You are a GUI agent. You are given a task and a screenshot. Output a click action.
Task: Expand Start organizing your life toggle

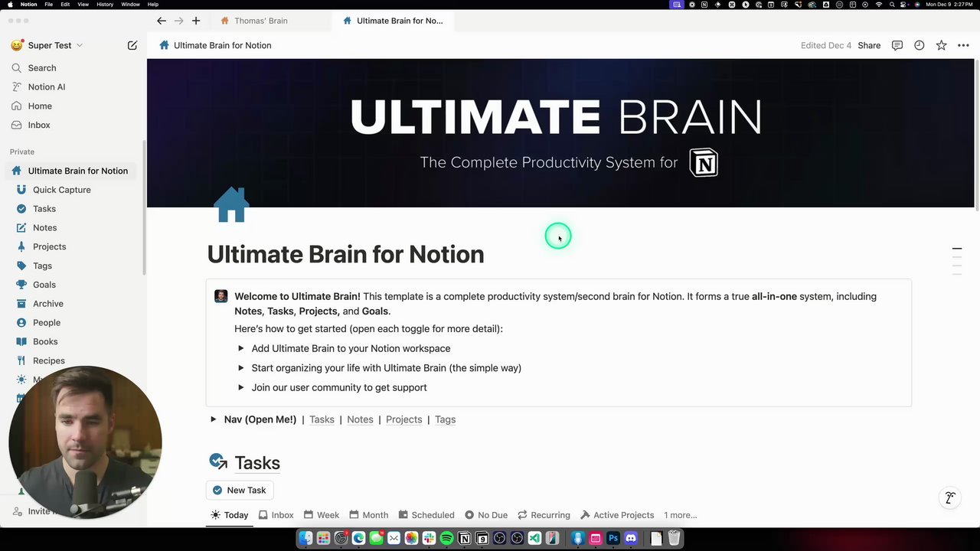click(240, 368)
